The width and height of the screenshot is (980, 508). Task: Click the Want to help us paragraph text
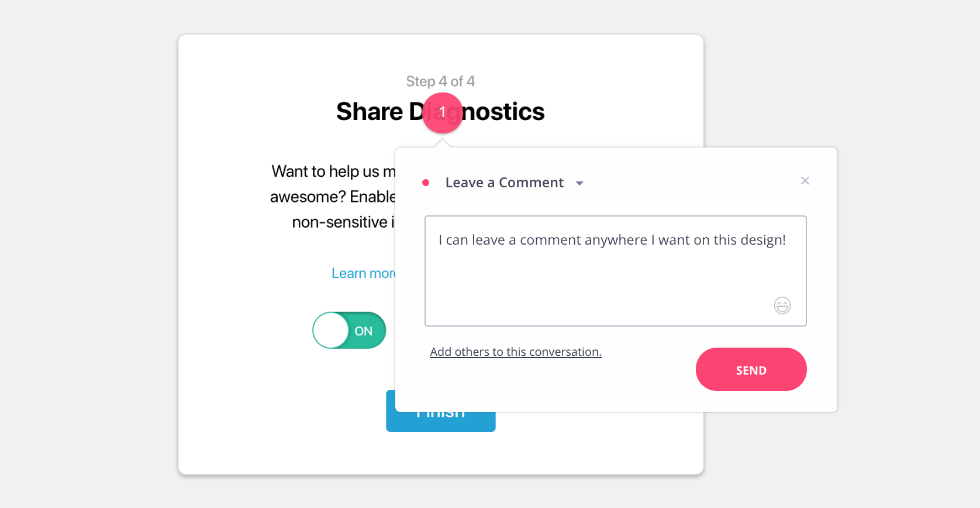coord(333,197)
